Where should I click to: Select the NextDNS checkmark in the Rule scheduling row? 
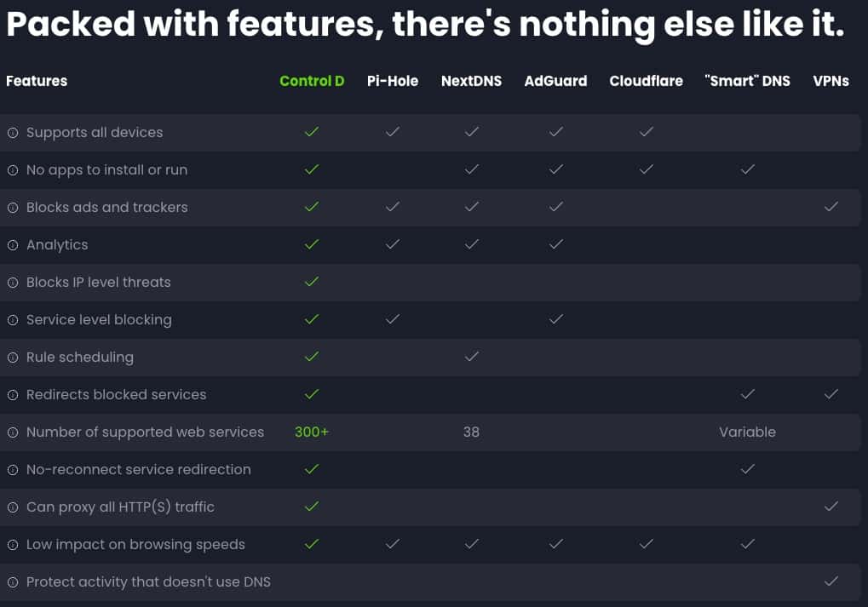point(472,357)
